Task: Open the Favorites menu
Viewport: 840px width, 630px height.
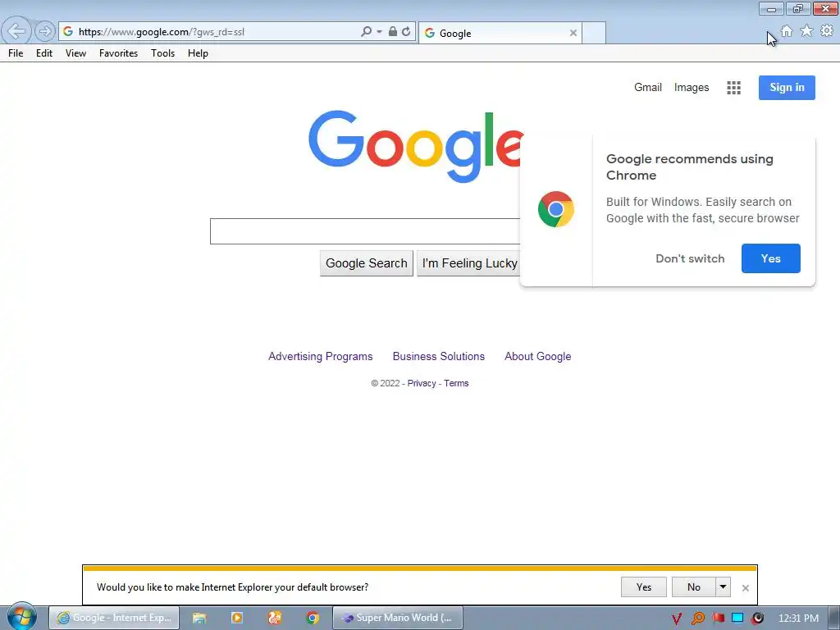Action: [x=118, y=53]
